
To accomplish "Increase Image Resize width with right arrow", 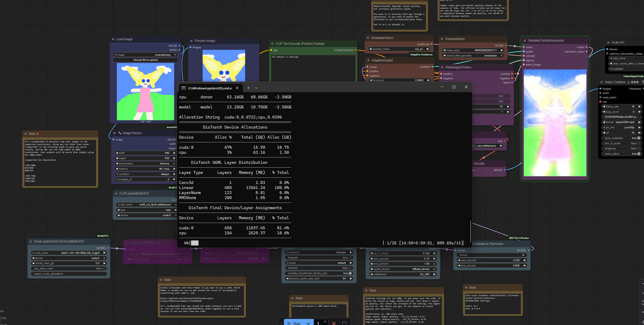I will 174,153.
